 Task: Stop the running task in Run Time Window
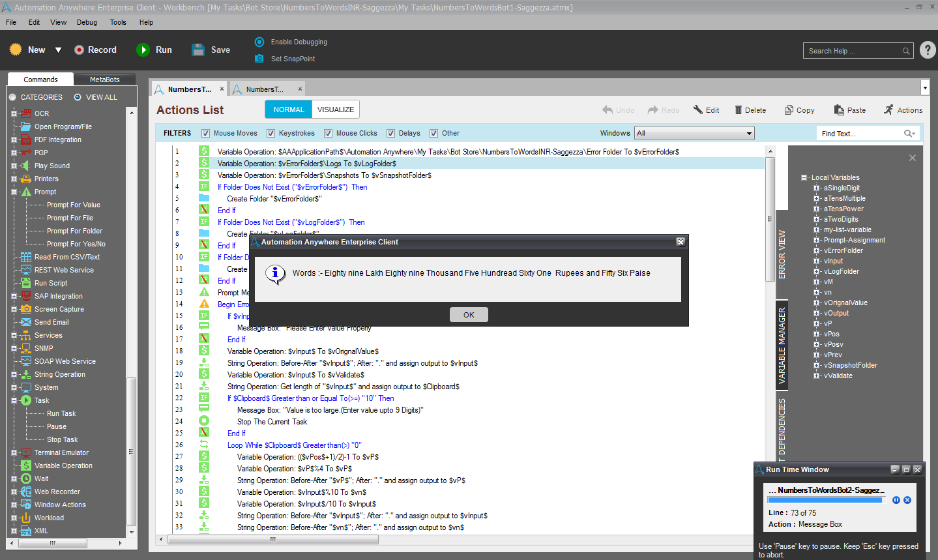click(x=907, y=500)
